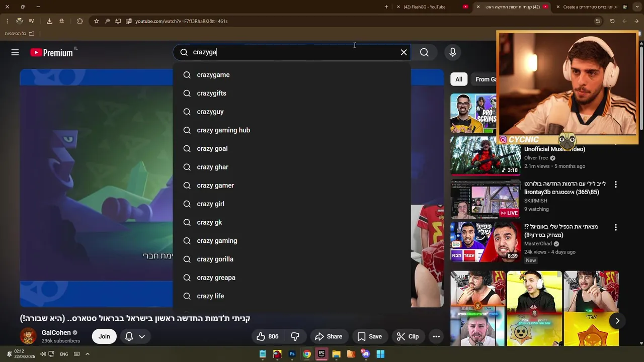Choose suggestion crazyguy
Viewport: 644px width, 362px height.
tap(292, 112)
